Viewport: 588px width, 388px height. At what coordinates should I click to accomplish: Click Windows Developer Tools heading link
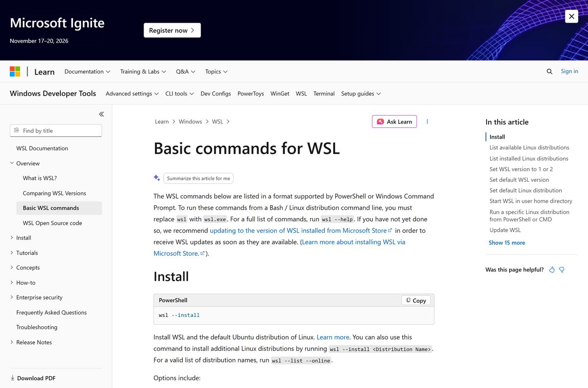(x=53, y=93)
